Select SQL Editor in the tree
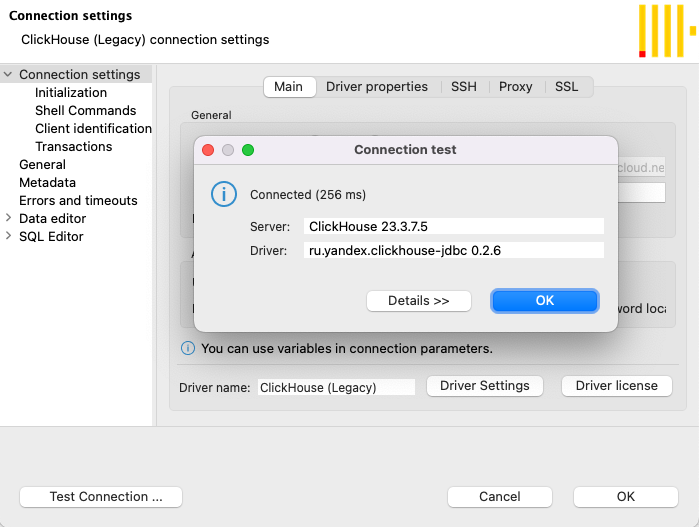This screenshot has height=527, width=699. [x=51, y=236]
